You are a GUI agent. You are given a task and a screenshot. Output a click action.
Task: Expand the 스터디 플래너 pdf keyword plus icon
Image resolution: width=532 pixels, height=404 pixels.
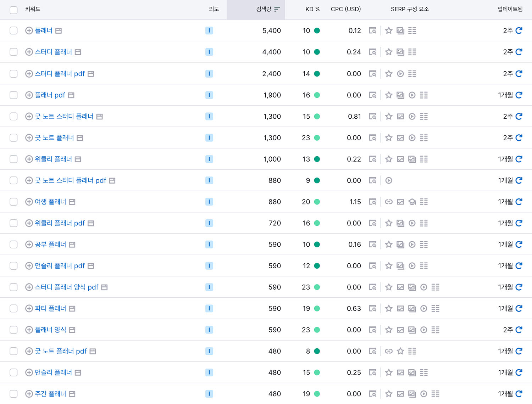(29, 74)
